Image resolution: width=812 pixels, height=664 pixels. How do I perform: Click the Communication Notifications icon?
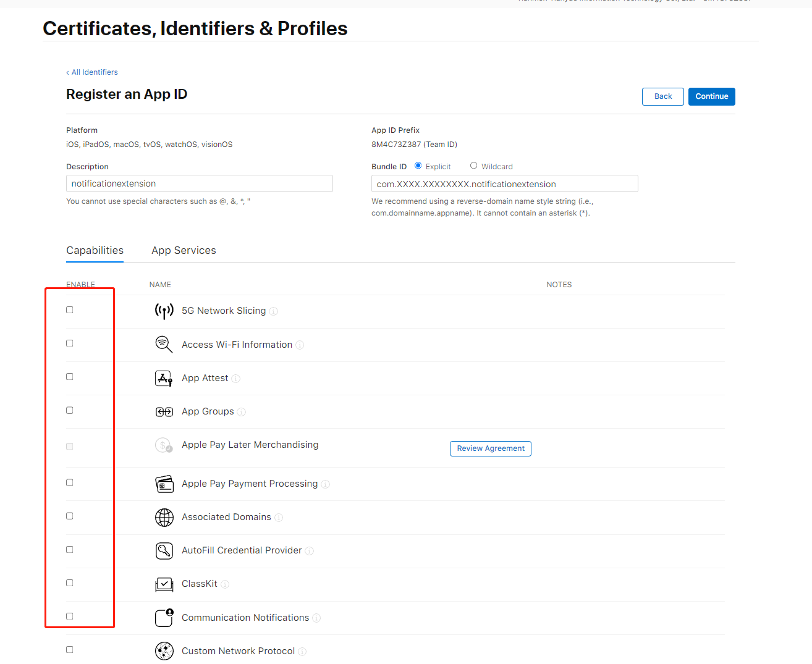164,617
